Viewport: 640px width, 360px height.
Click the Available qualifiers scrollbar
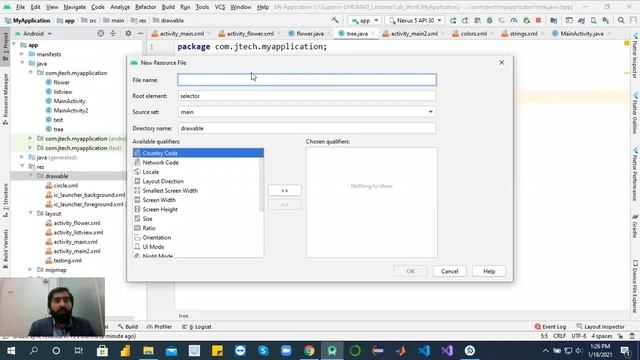point(262,184)
